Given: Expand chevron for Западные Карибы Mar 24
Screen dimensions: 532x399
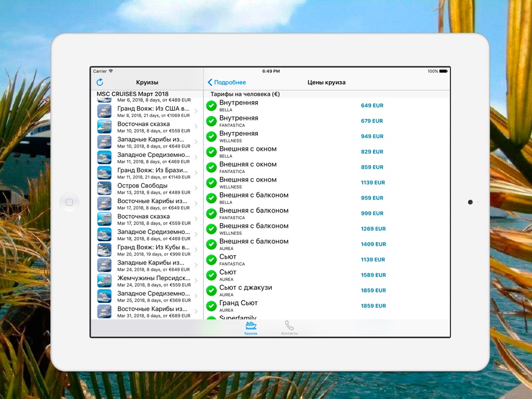Looking at the screenshot, I should point(196,265).
